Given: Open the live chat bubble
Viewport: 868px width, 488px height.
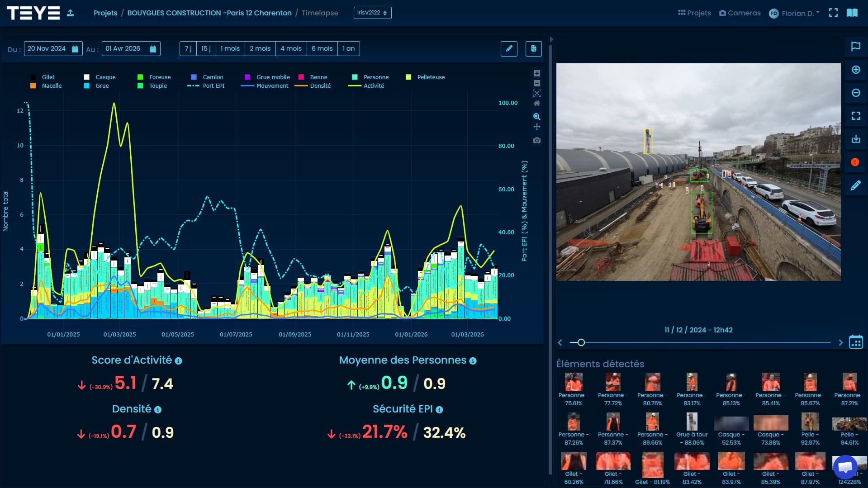Looking at the screenshot, I should point(844,467).
